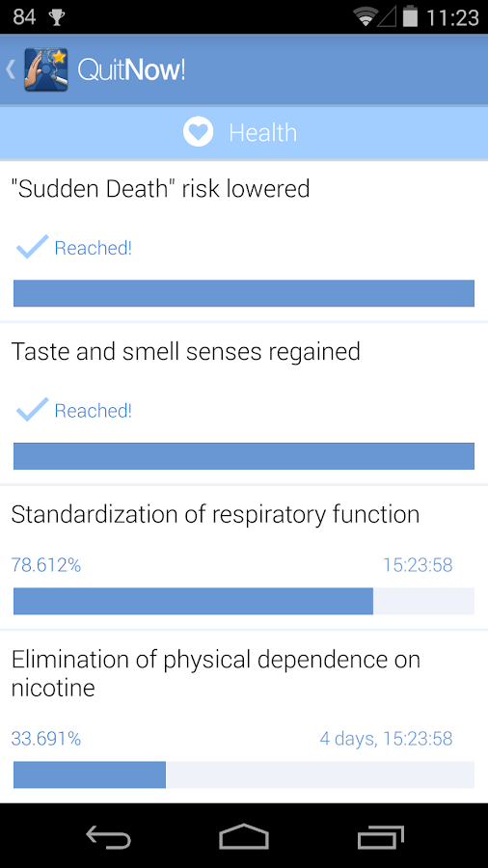The image size is (488, 868).
Task: Tap the trophy icon in status bar
Action: pyautogui.click(x=57, y=17)
